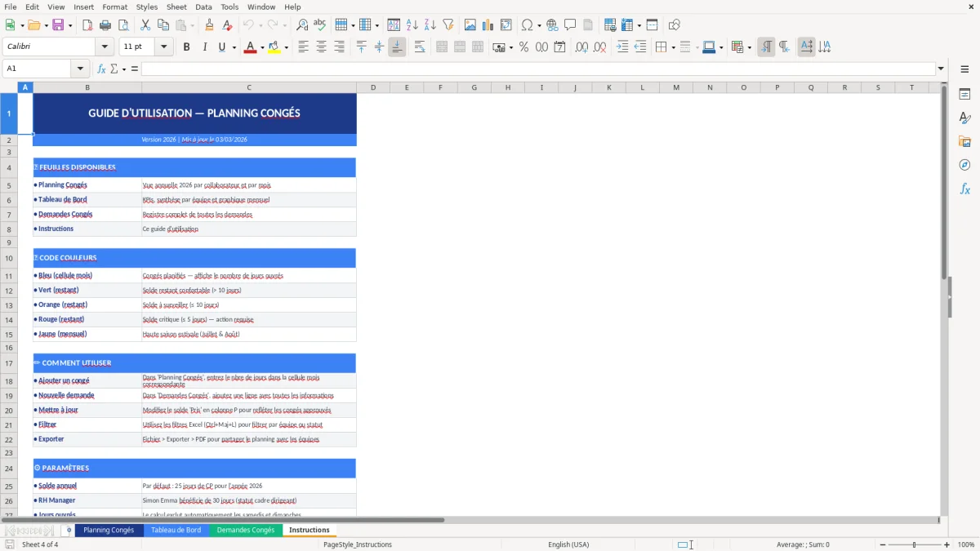Open the Insert Image tool
The image size is (980, 551).
(470, 24)
